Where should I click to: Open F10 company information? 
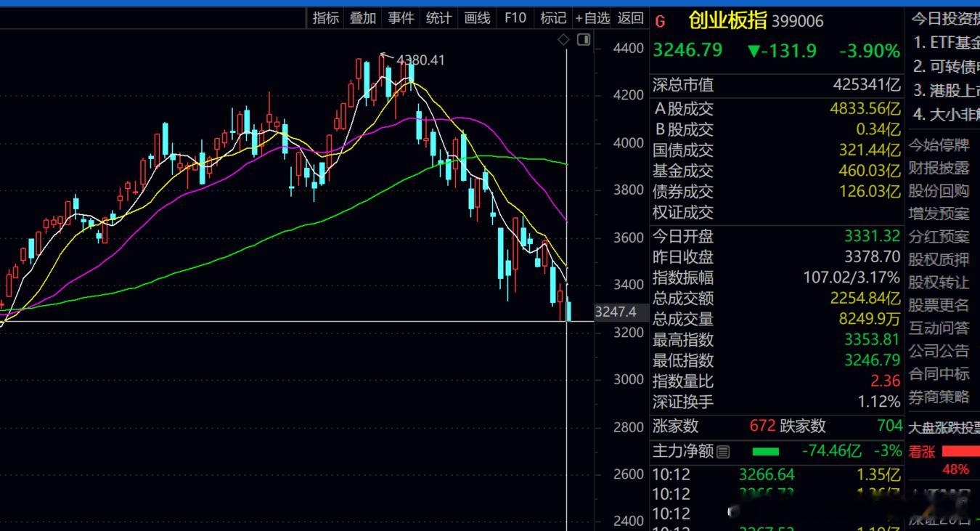tap(515, 18)
